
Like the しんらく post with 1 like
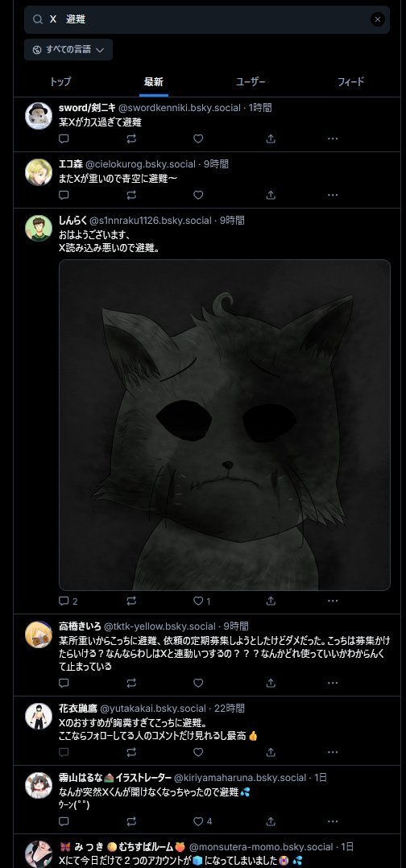201,601
